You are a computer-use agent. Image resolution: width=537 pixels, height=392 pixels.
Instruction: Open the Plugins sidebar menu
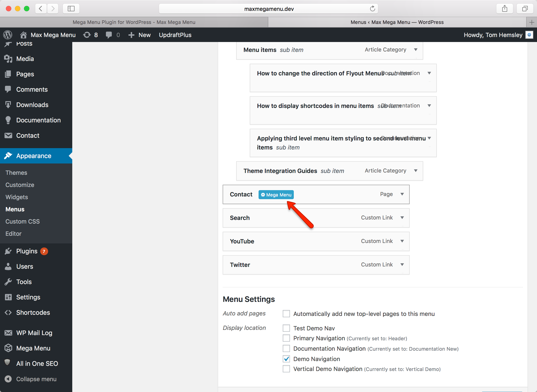tap(27, 251)
